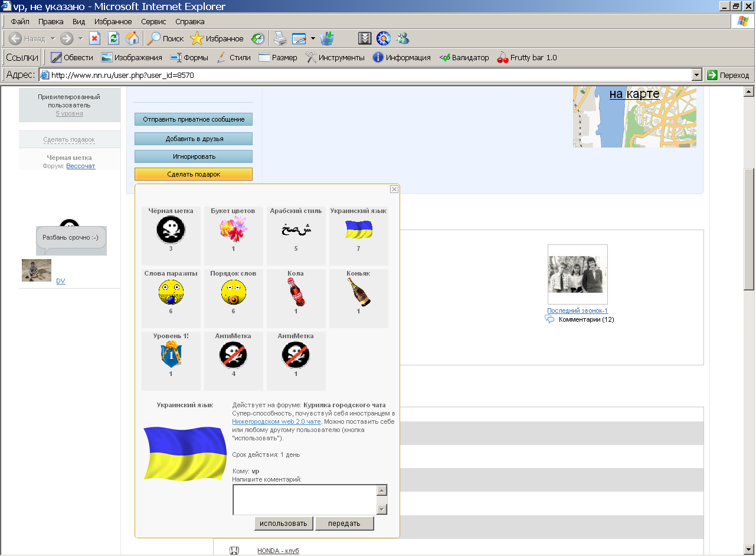The image size is (756, 556).
Task: Select the Чёрная метка skull gift
Action: click(x=171, y=229)
